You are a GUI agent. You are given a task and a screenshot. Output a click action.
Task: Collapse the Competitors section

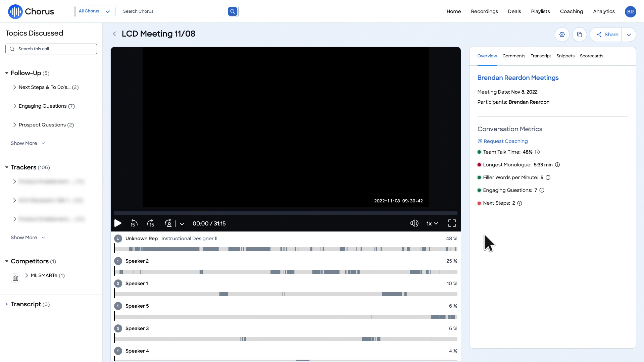pos(6,261)
